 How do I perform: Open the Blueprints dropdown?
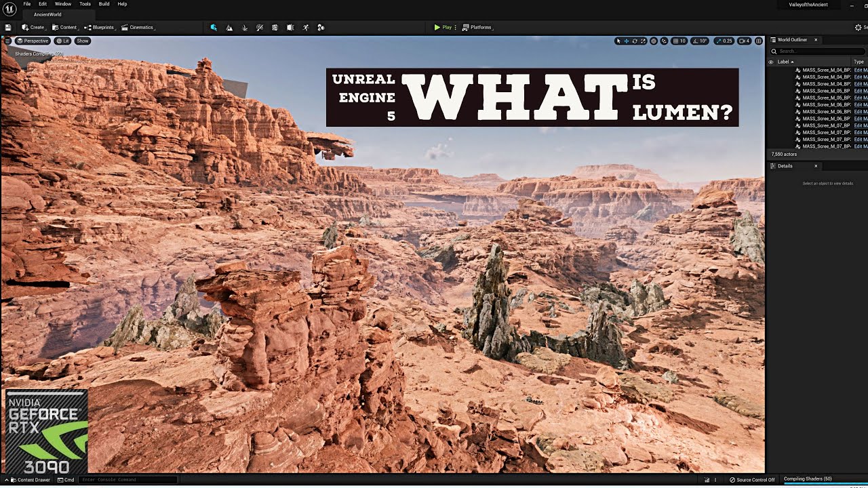pos(100,27)
